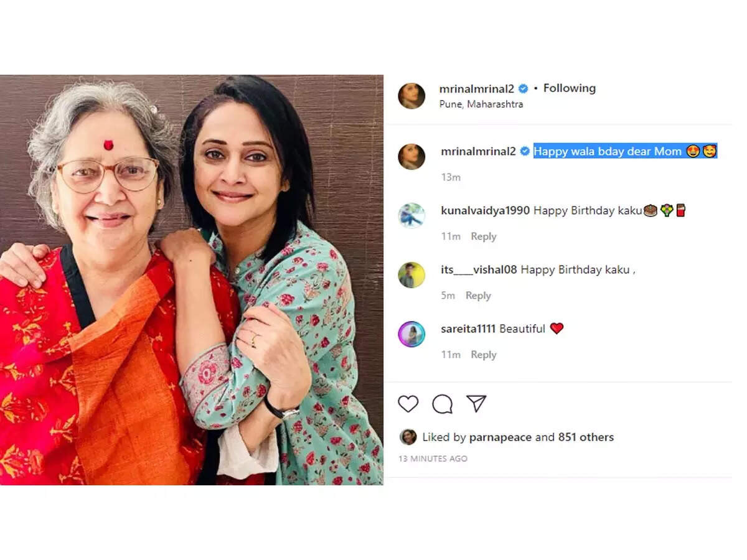
Task: Share the post with the paper plane icon
Action: click(477, 404)
